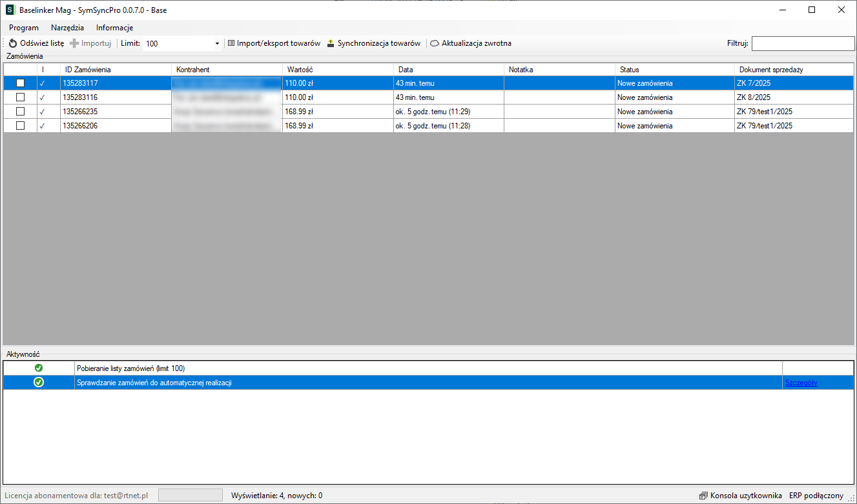Expand the Limit dropdown arrow
857x504 pixels.
click(217, 44)
